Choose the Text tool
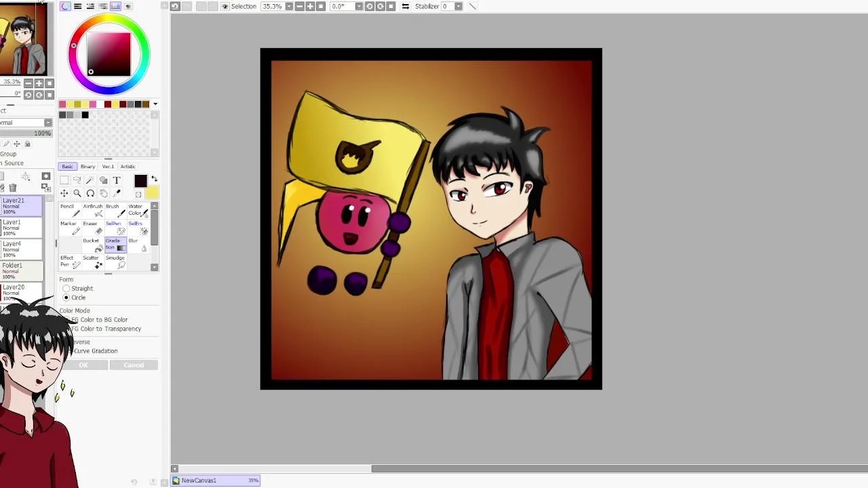Viewport: 868px width, 488px height. point(117,180)
